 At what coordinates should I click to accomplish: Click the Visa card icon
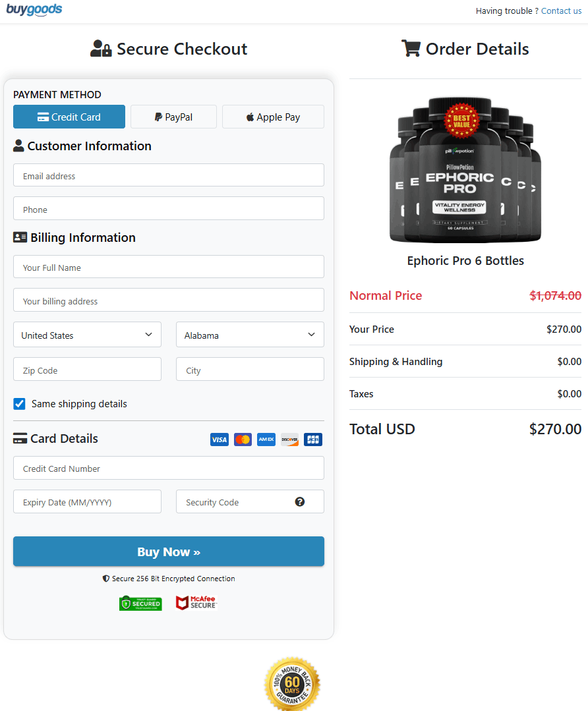tap(219, 440)
